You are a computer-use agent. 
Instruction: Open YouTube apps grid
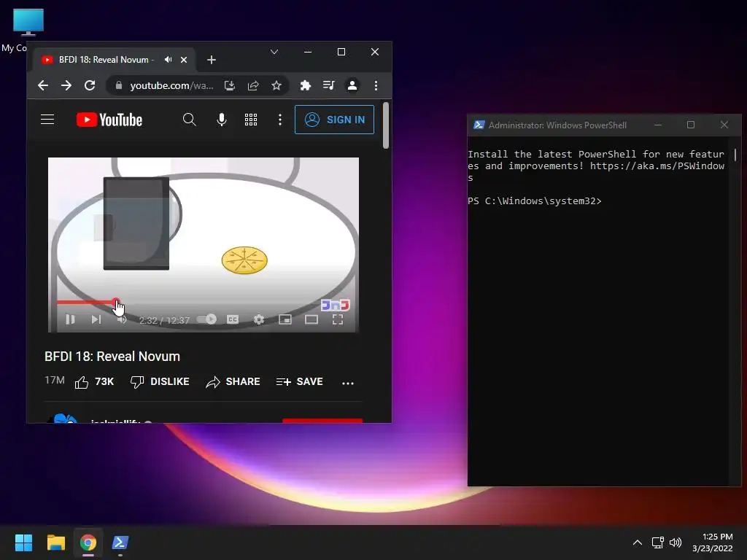(251, 120)
